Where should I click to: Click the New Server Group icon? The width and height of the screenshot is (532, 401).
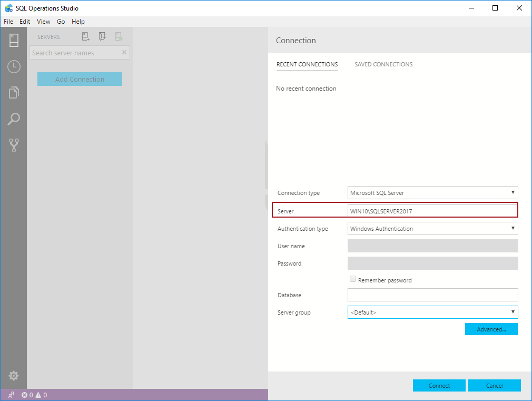(102, 36)
